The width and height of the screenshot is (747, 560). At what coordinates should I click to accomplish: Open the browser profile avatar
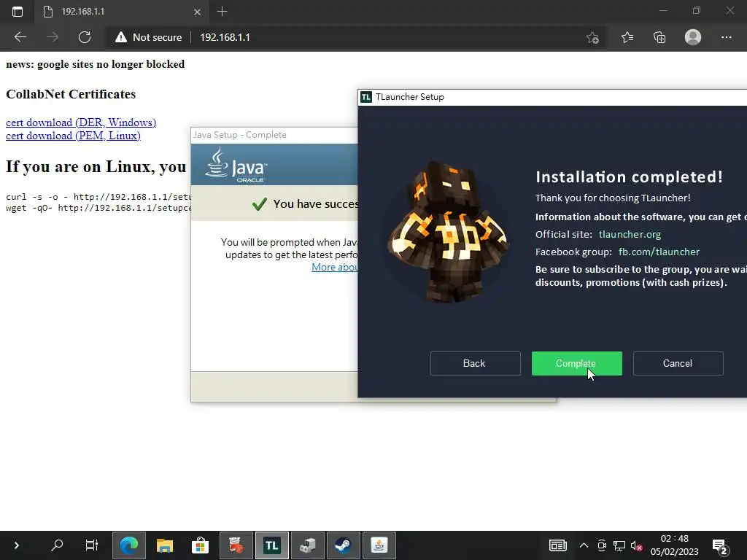click(x=693, y=37)
